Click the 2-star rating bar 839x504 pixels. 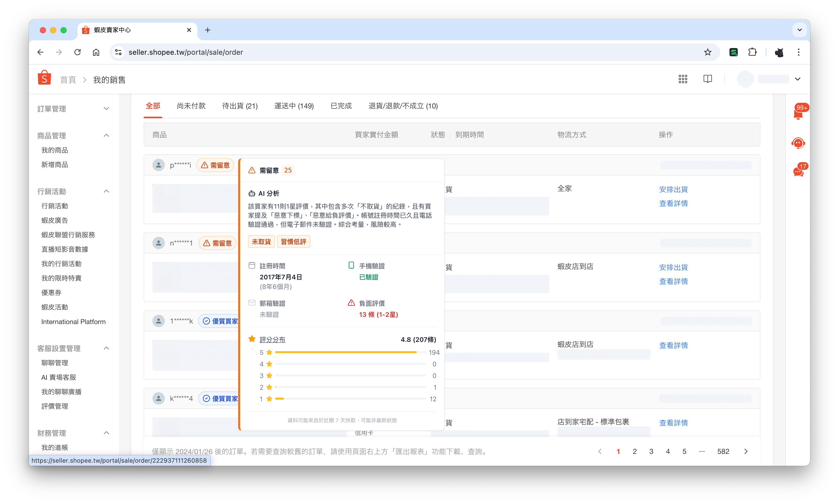pyautogui.click(x=350, y=387)
